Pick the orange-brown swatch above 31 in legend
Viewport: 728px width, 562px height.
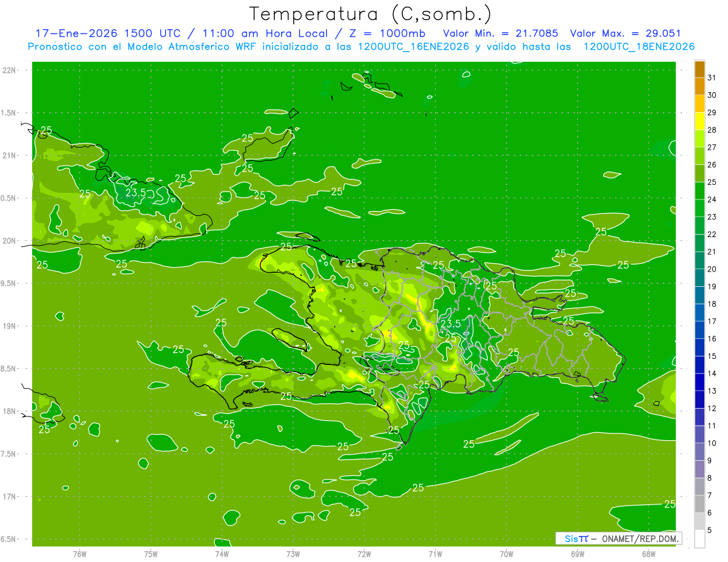pos(699,69)
